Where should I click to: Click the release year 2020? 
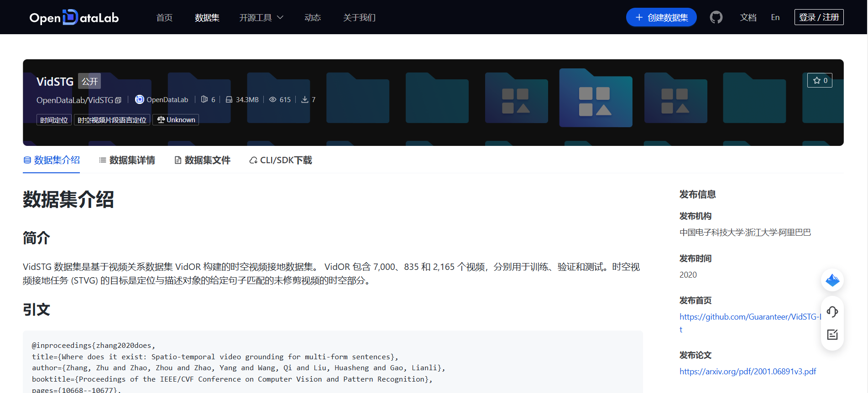click(688, 275)
